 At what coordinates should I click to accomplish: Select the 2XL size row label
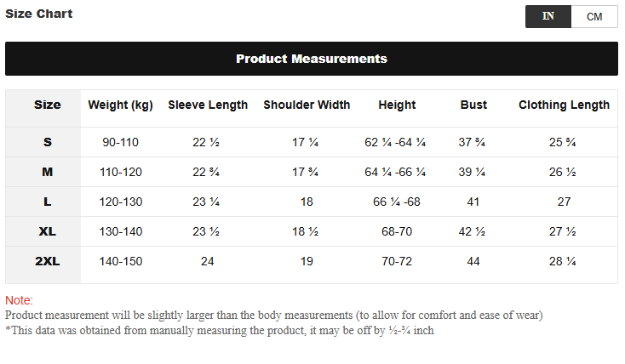click(x=48, y=261)
